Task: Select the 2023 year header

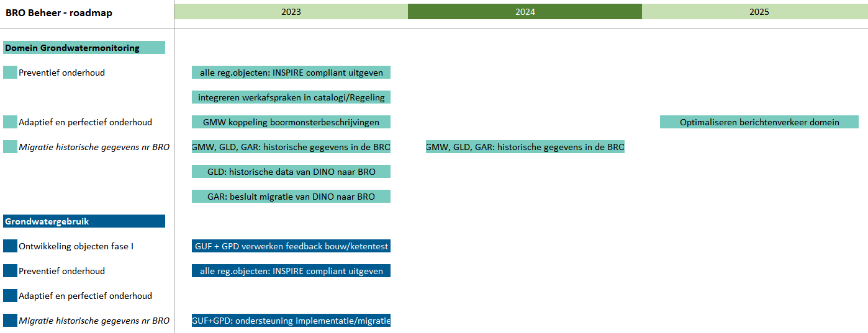Action: point(291,11)
